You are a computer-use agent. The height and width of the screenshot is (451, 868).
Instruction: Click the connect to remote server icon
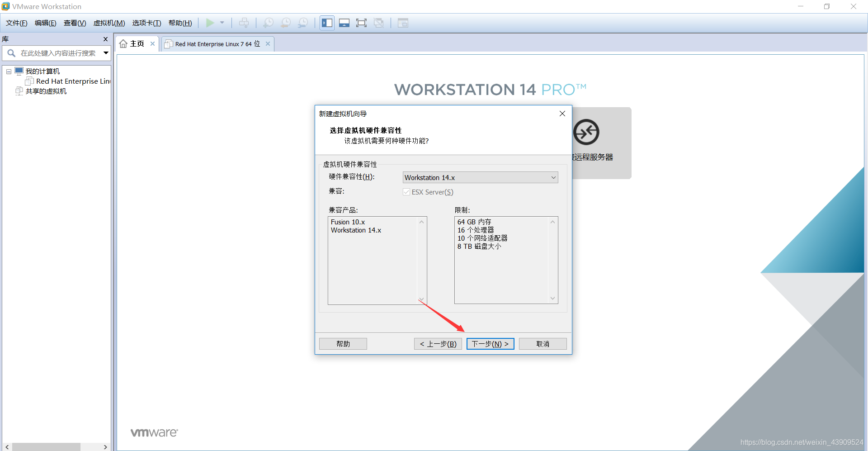586,132
